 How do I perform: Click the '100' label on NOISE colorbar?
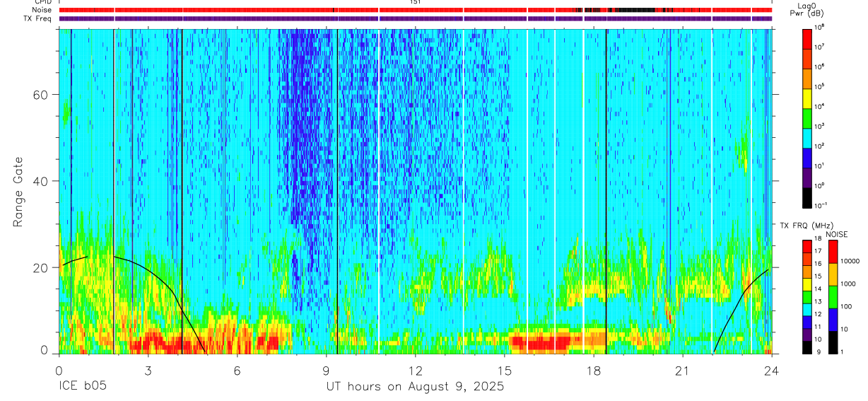coord(847,306)
